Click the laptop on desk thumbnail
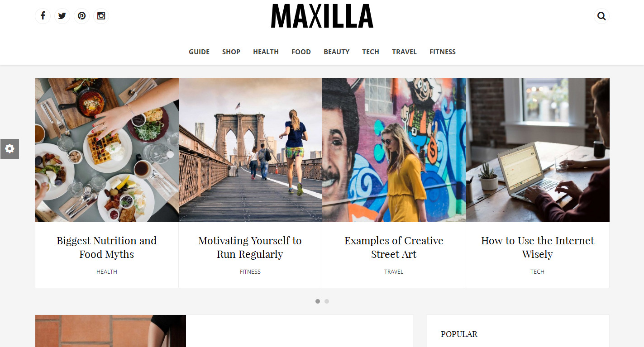The height and width of the screenshot is (347, 644). [x=538, y=150]
